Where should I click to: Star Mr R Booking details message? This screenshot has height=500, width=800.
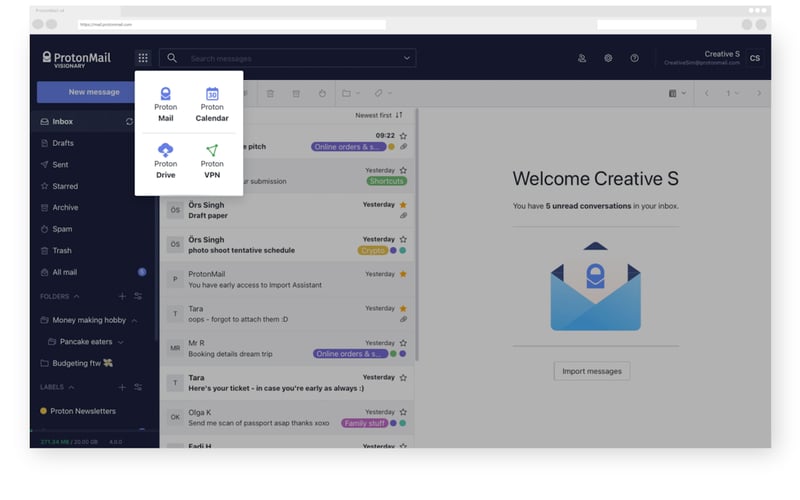403,343
